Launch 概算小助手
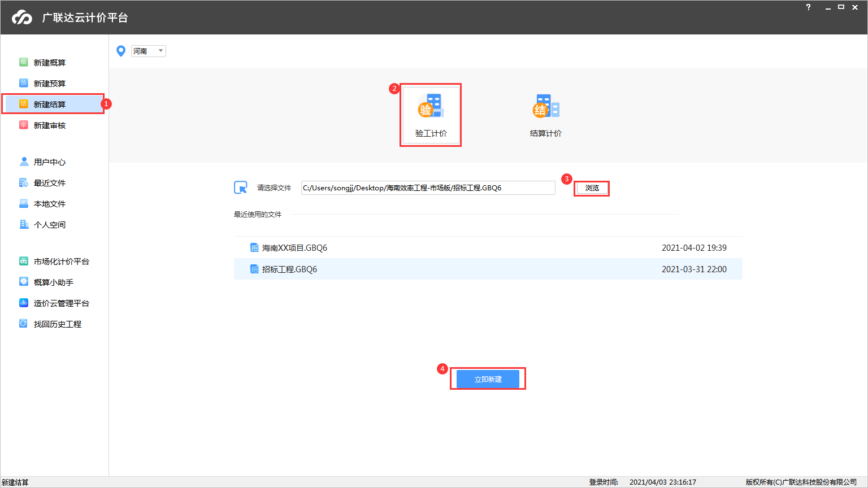The width and height of the screenshot is (868, 488). click(x=54, y=282)
